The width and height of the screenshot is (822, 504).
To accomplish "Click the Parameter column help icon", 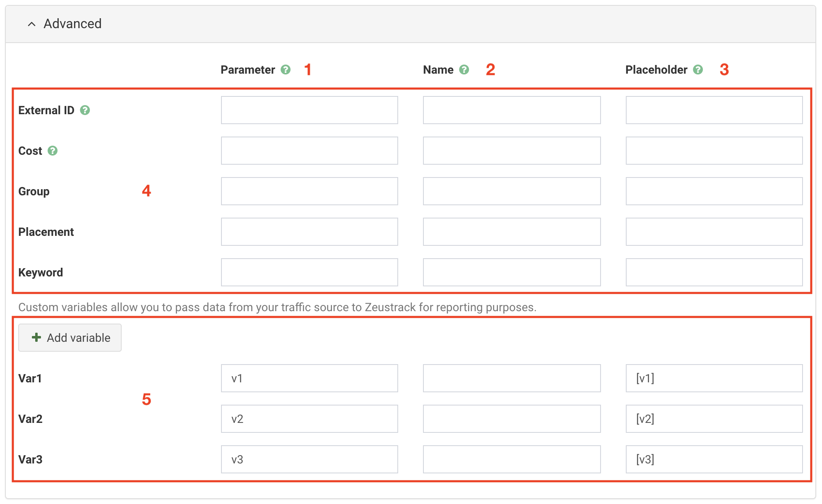I will click(286, 70).
